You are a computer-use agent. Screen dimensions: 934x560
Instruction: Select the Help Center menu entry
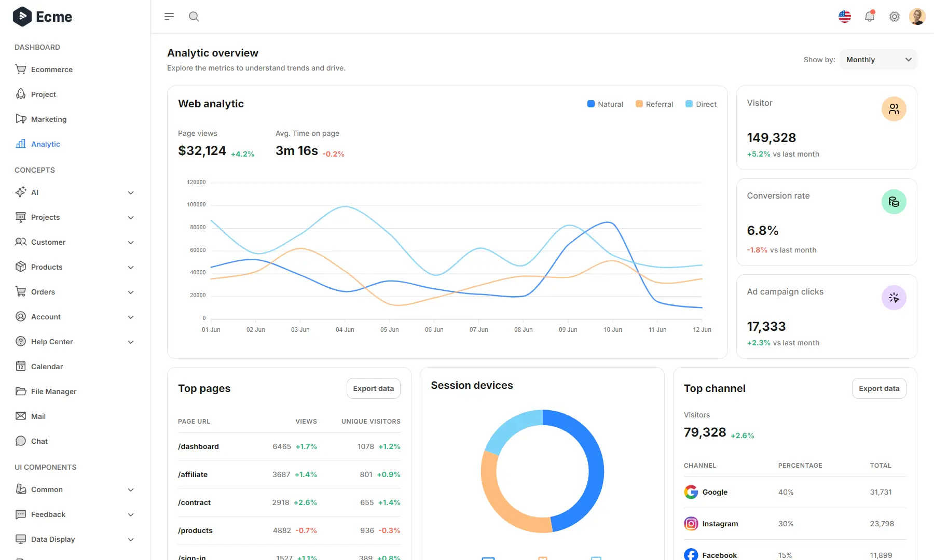point(52,341)
